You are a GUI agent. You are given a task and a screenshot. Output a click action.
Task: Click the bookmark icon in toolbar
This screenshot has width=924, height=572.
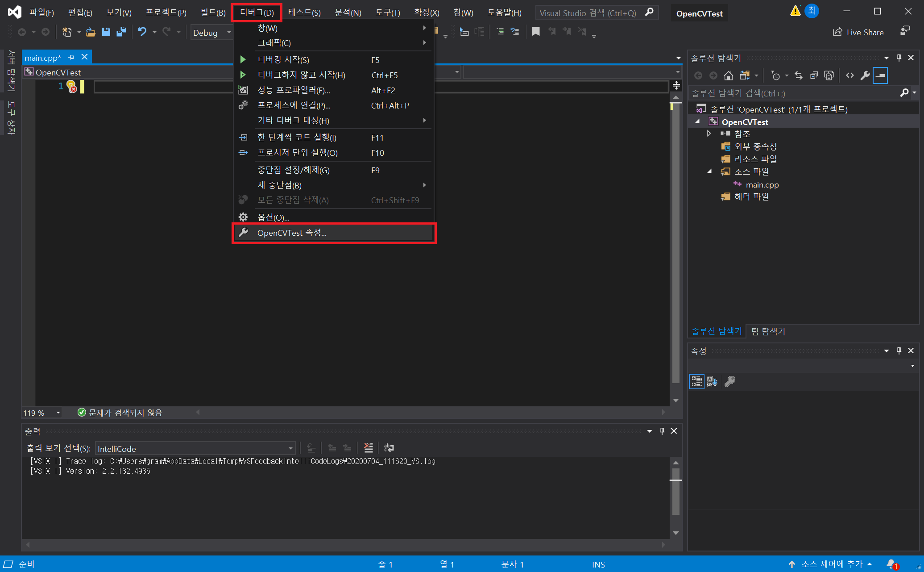pyautogui.click(x=536, y=32)
